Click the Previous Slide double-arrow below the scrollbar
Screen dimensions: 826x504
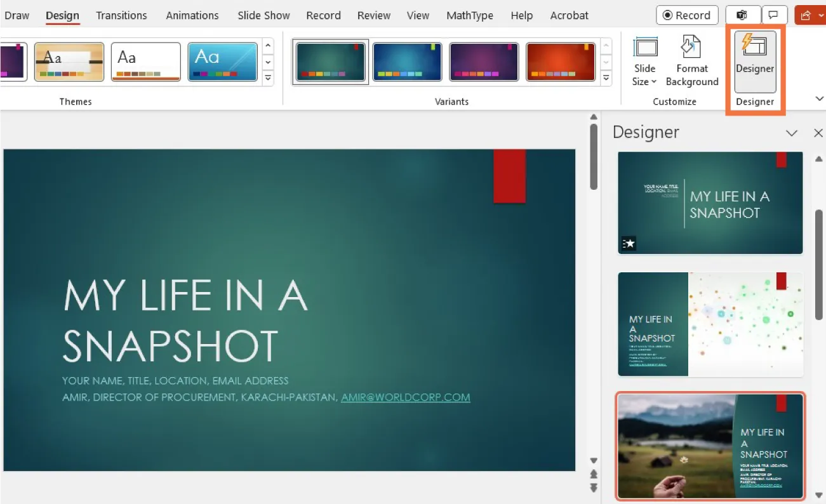tap(594, 474)
